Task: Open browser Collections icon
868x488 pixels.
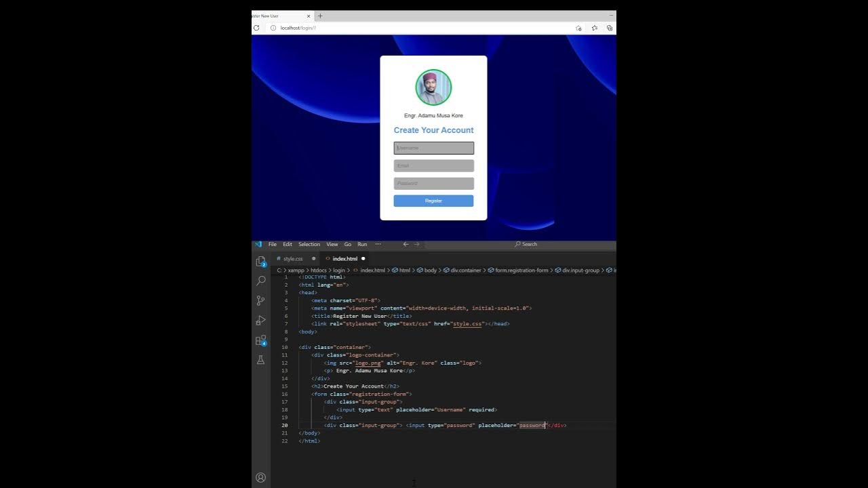Action: (610, 28)
